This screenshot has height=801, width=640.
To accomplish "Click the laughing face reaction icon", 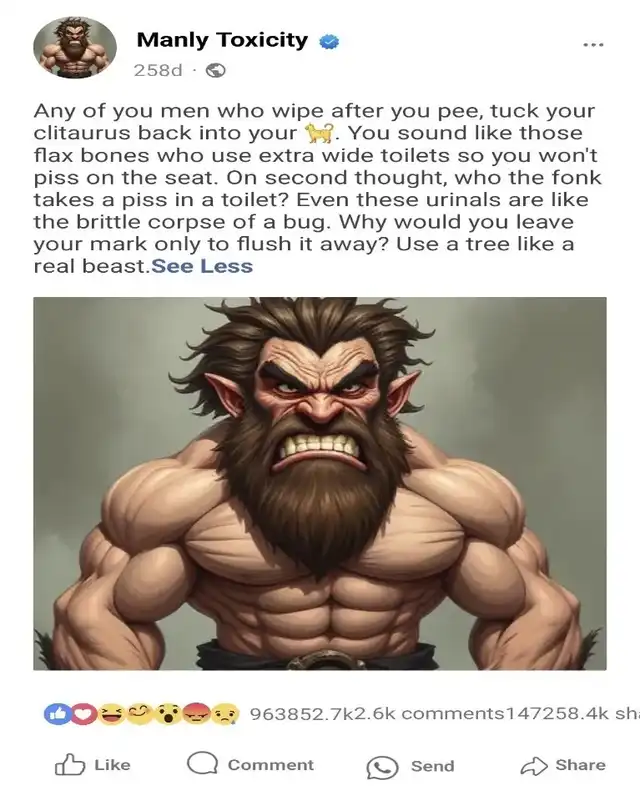I will point(112,714).
